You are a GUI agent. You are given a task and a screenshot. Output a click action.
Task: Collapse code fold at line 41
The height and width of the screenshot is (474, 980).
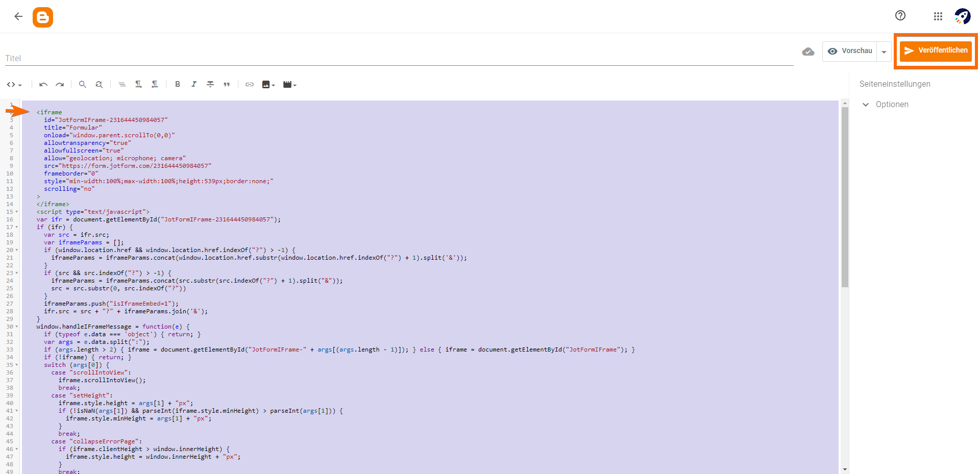(16, 411)
